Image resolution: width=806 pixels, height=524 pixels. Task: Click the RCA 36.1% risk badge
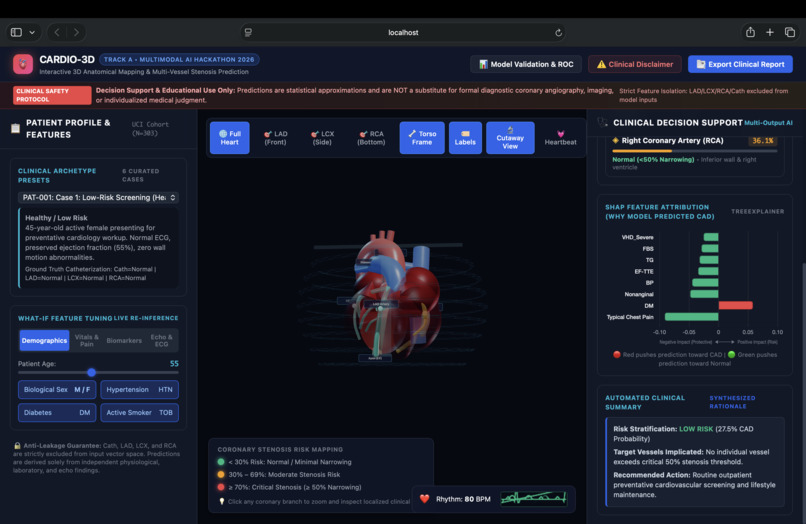point(763,140)
